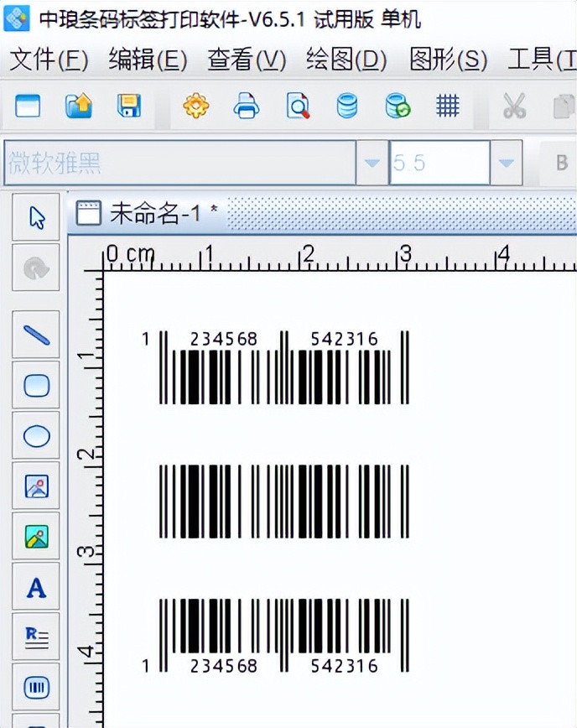The width and height of the screenshot is (577, 728).
Task: Select the line drawing tool
Action: (36, 335)
